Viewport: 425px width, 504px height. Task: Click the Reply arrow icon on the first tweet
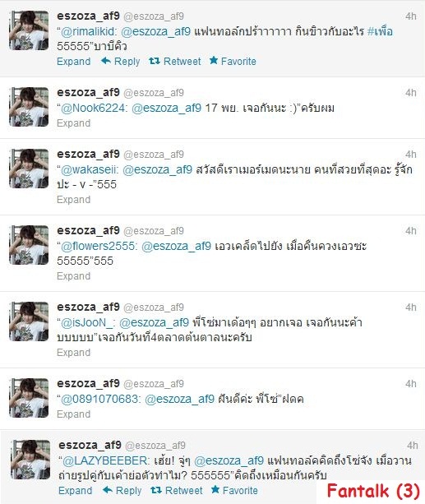(x=106, y=60)
